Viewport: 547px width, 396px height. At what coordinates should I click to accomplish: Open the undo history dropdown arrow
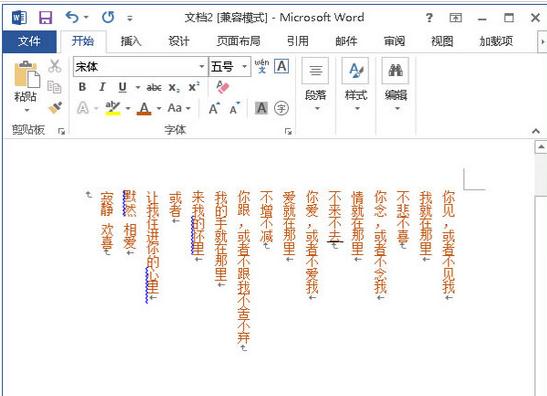tap(86, 17)
